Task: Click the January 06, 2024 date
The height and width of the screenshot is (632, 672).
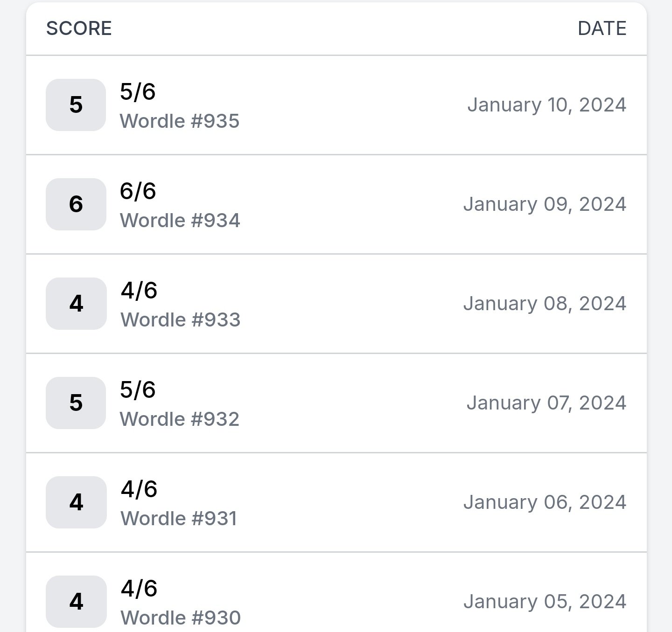Action: [x=545, y=502]
